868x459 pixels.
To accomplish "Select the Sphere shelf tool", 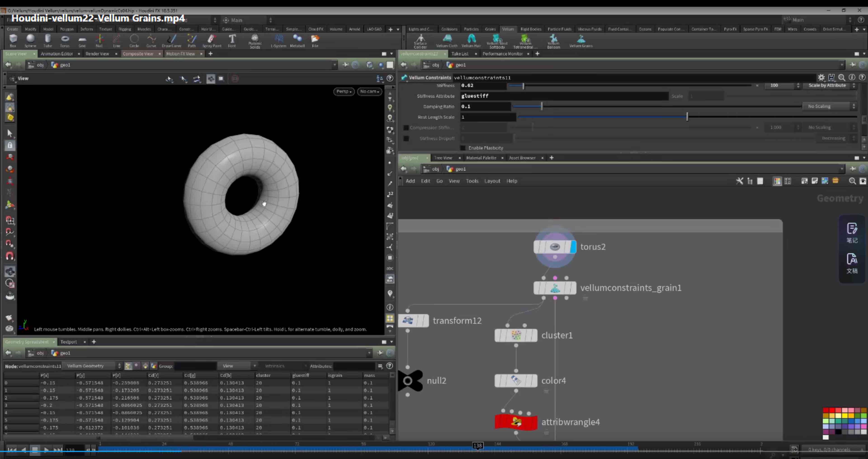I will pos(30,41).
